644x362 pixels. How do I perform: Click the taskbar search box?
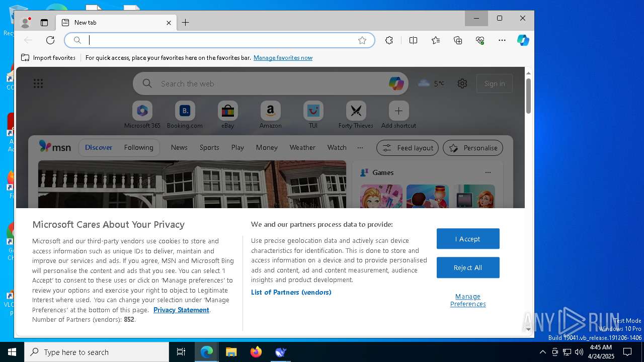click(97, 352)
